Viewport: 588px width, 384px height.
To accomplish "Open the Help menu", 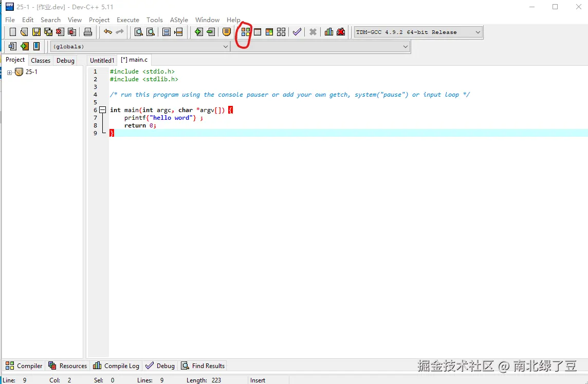I will [x=233, y=20].
